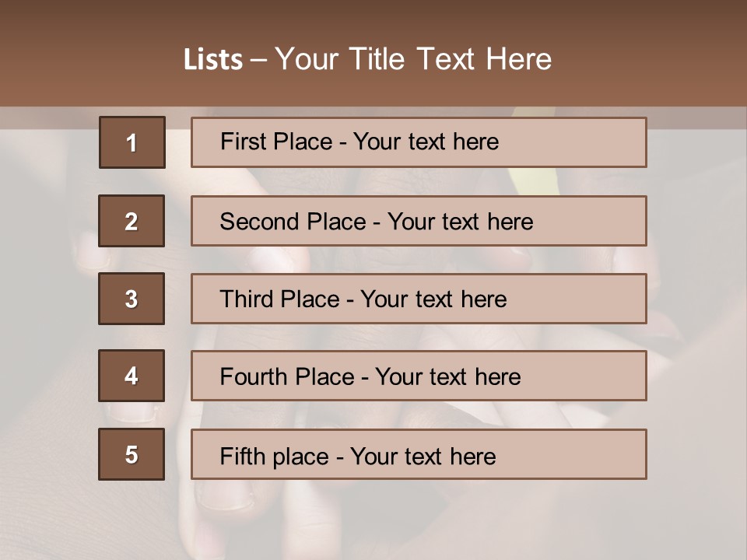The image size is (747, 560).
Task: Click the number 3 box
Action: (132, 299)
